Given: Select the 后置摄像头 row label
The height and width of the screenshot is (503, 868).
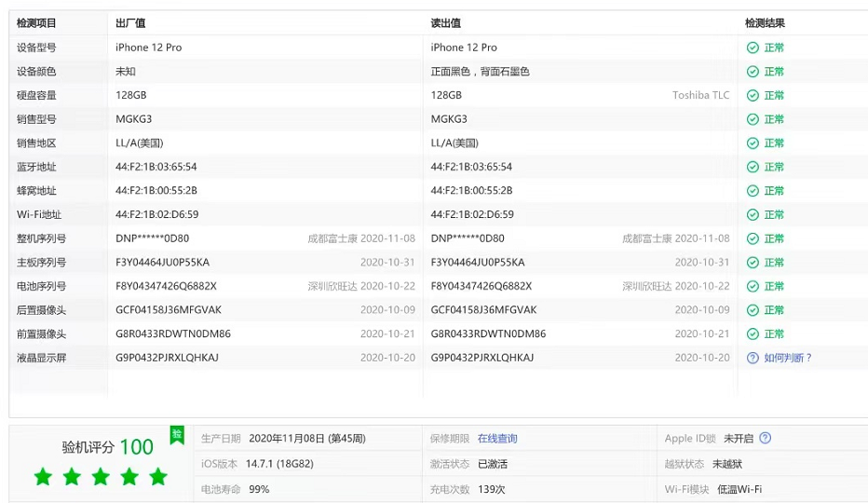Looking at the screenshot, I should tap(42, 310).
